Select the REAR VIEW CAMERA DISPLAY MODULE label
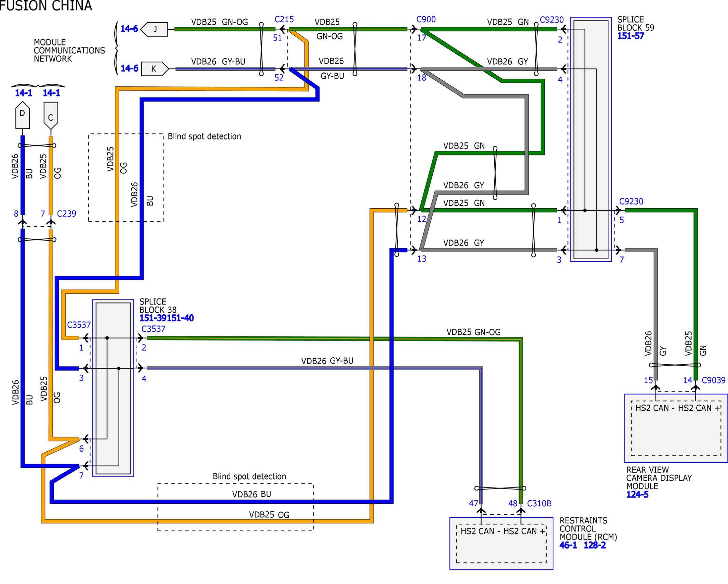The width and height of the screenshot is (728, 584). [x=659, y=478]
